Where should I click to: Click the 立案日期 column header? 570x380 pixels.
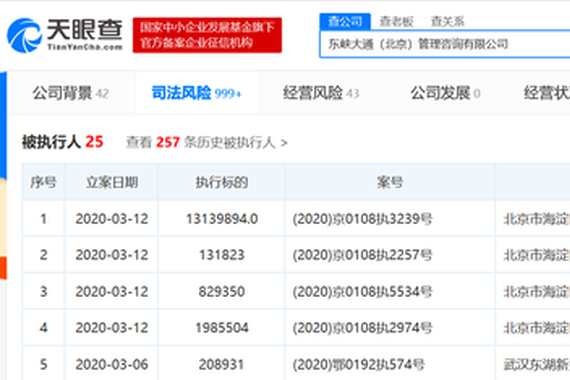(x=112, y=182)
